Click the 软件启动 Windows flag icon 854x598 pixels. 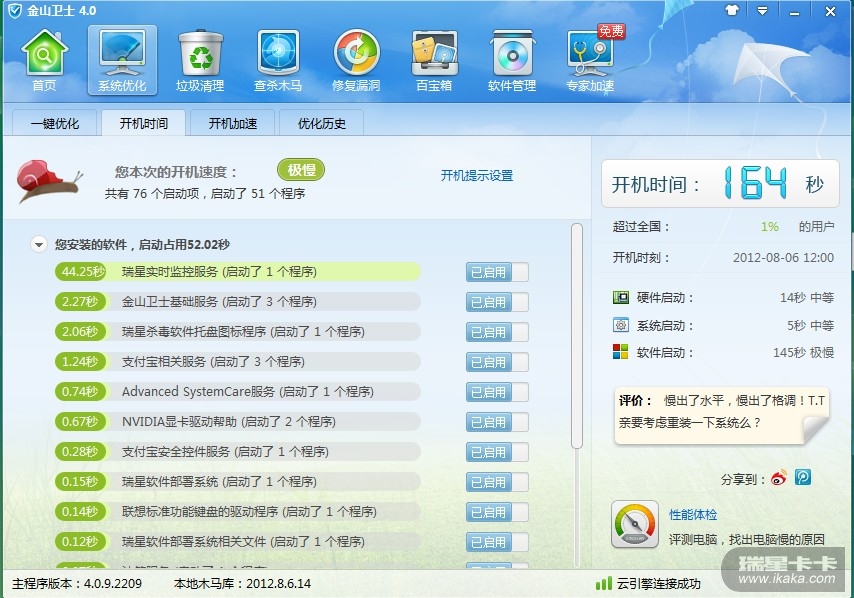pos(620,352)
